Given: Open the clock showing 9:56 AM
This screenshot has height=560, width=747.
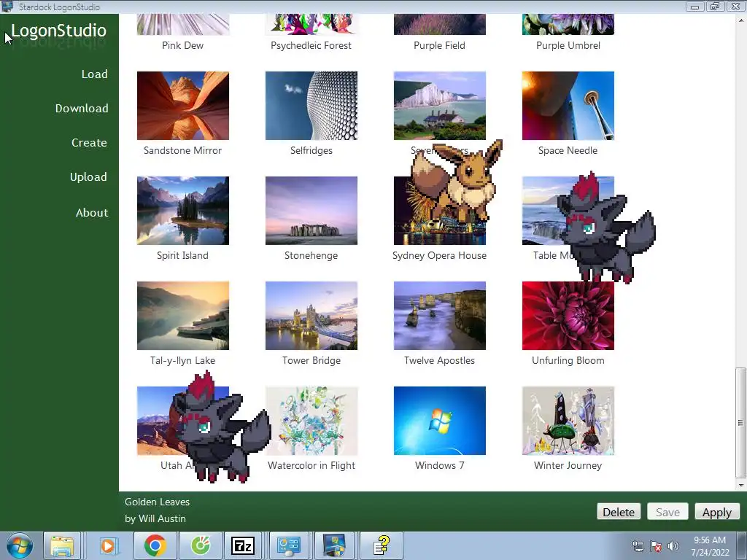Looking at the screenshot, I should [710, 546].
